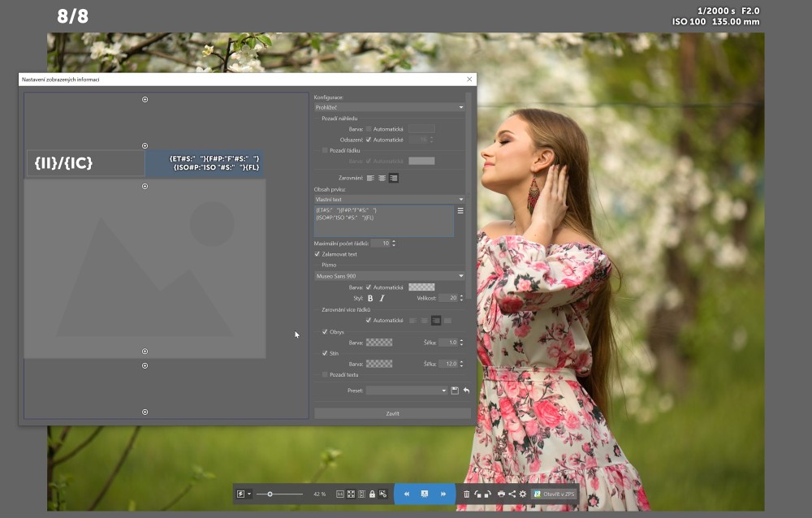Screen dimensions: 812x518
Task: Click the quick-edit lightning icon in bottom toolbar
Action: pos(241,494)
